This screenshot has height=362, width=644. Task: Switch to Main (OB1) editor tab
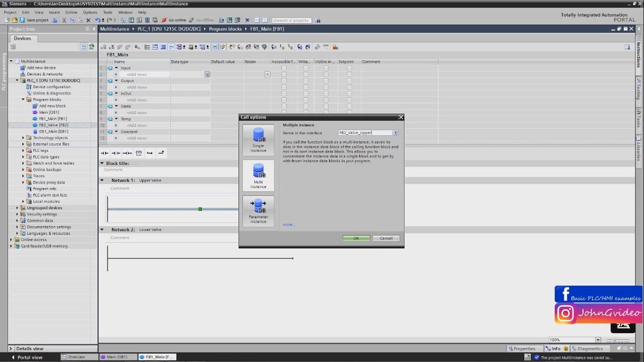pyautogui.click(x=117, y=357)
